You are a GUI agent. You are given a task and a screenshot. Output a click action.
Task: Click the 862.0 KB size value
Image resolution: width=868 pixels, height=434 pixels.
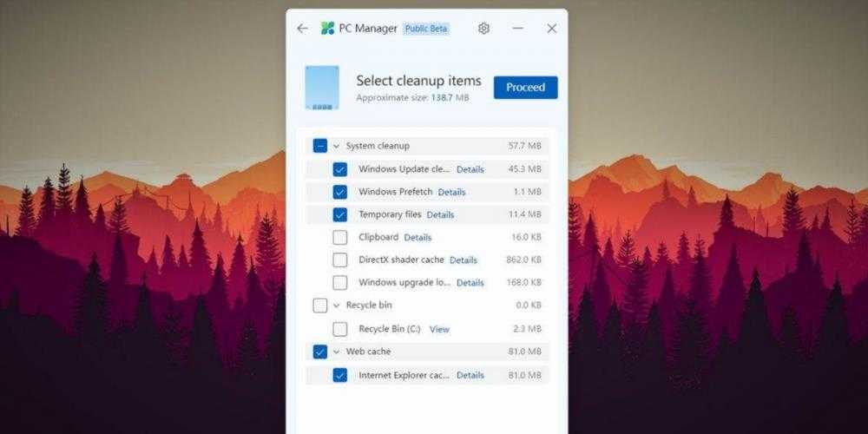(523, 260)
